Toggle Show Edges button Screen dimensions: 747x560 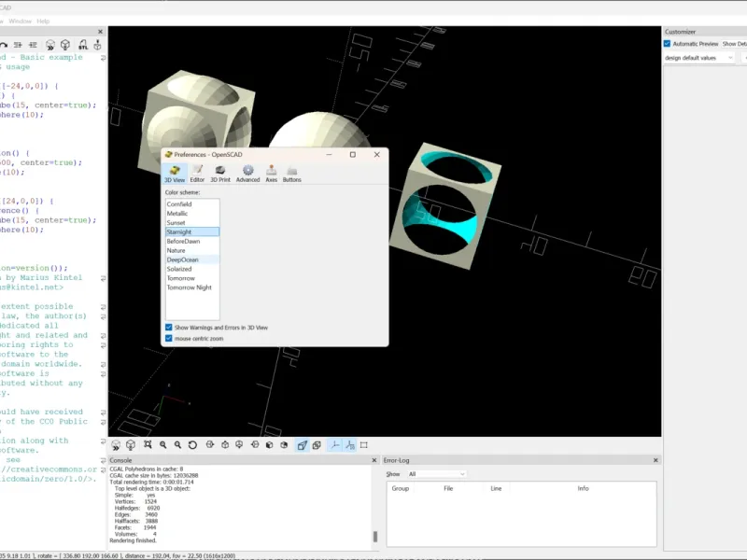pos(364,445)
